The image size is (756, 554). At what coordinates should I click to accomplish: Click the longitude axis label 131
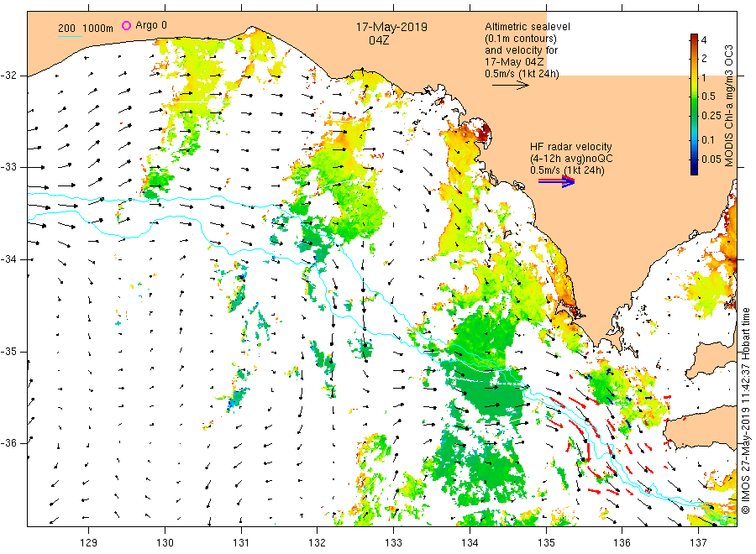pos(241,543)
